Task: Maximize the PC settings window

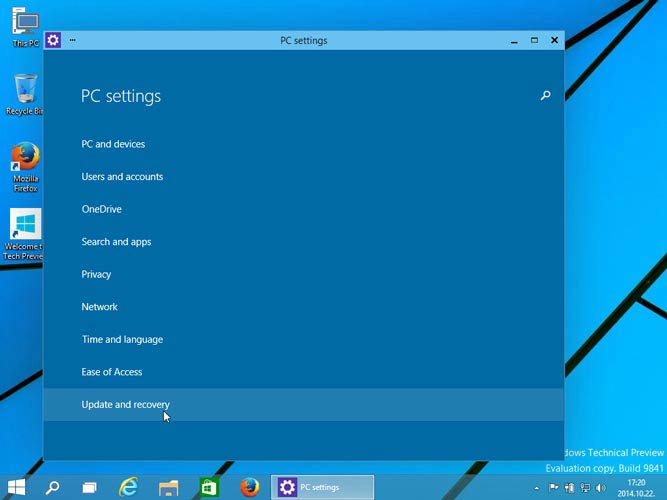Action: pos(534,40)
